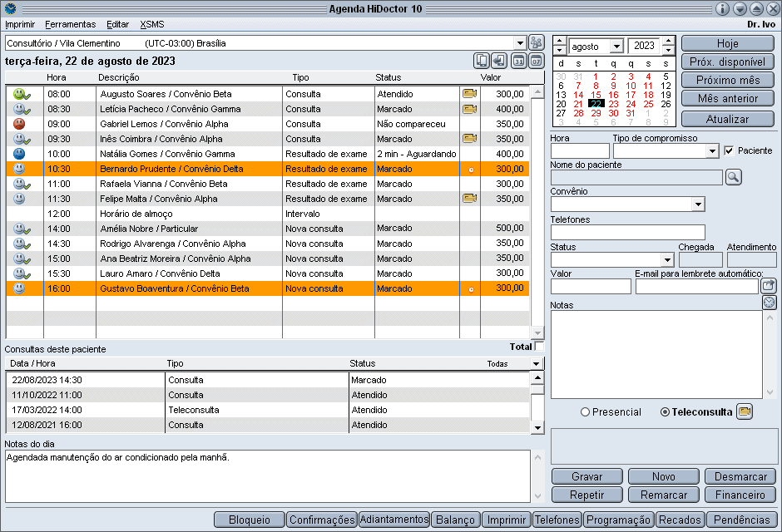
Task: Click the camera icon next to Teleconsulta
Action: pyautogui.click(x=745, y=411)
